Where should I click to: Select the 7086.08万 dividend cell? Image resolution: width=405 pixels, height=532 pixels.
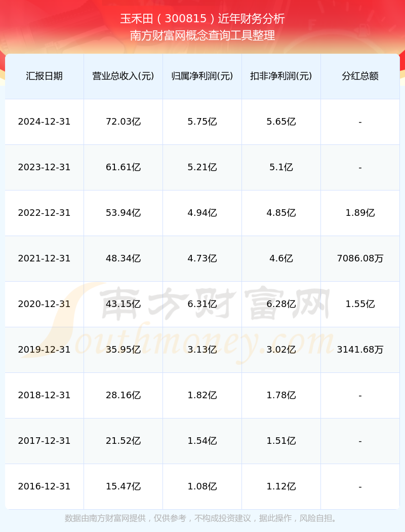360,259
